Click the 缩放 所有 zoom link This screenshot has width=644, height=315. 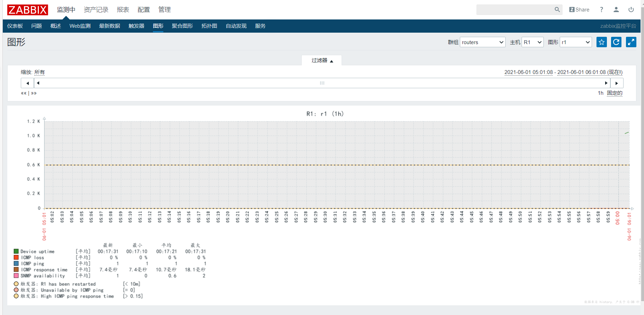click(40, 72)
